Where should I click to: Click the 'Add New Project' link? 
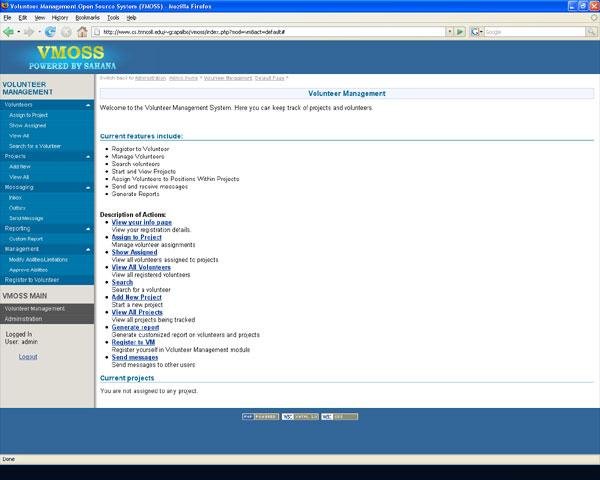coord(137,297)
